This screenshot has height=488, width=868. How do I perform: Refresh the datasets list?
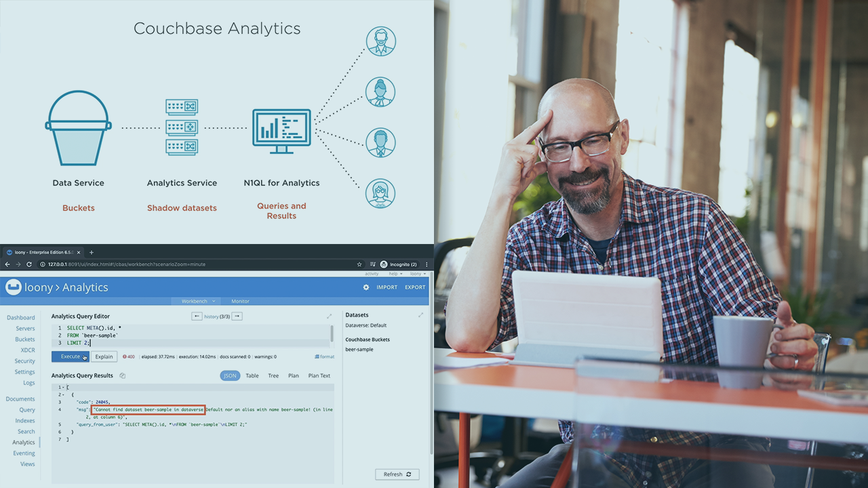[397, 474]
